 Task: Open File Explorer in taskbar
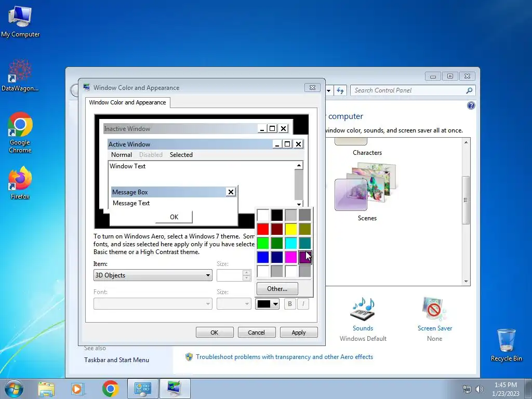(x=46, y=389)
